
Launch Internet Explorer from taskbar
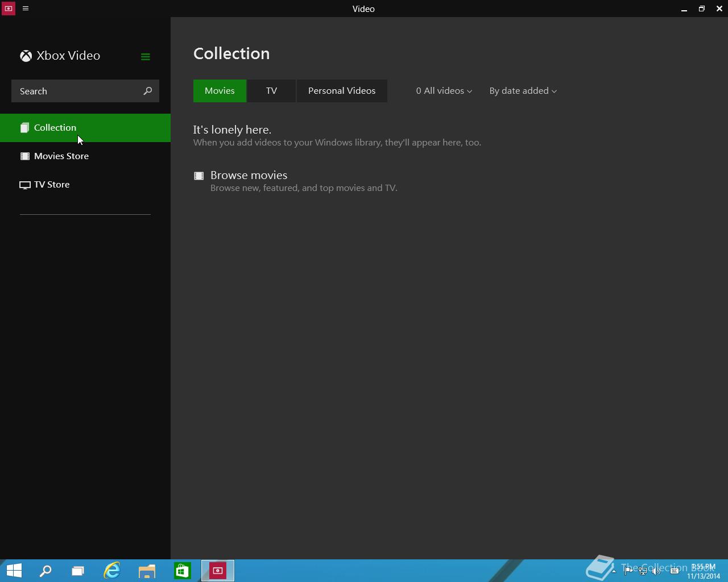click(112, 571)
